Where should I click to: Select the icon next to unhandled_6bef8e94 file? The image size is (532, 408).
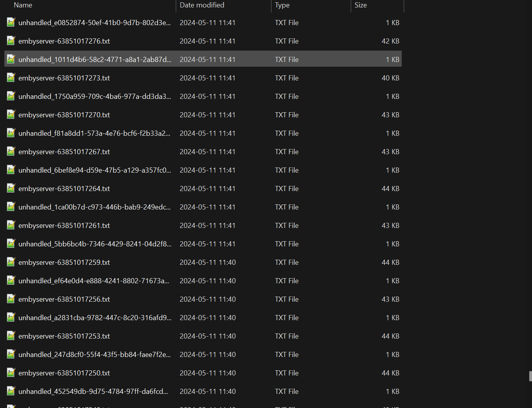[11, 169]
